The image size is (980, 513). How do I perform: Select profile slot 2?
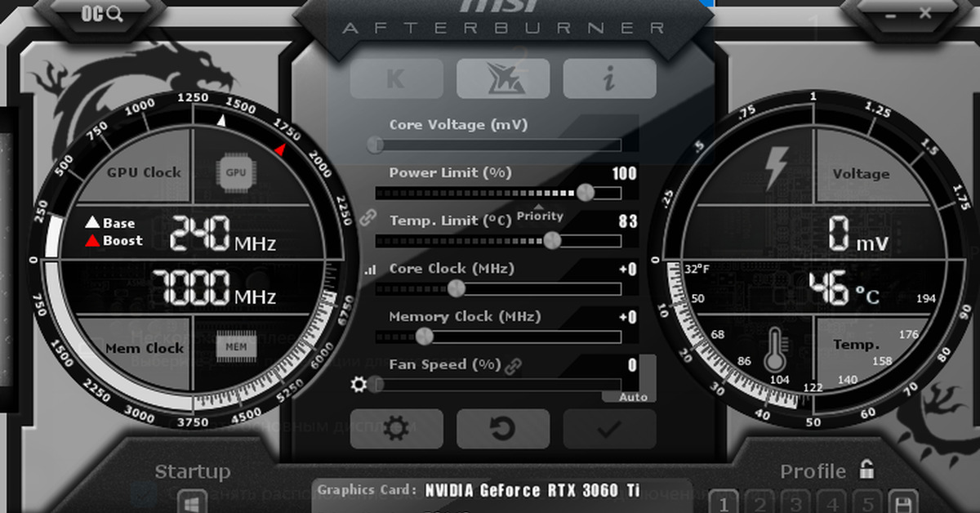click(x=760, y=502)
